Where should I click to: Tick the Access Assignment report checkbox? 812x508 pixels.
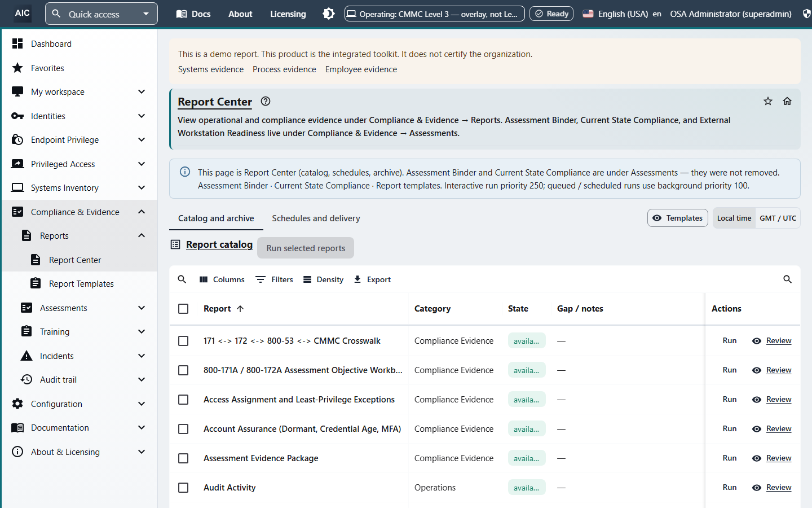[x=183, y=400]
